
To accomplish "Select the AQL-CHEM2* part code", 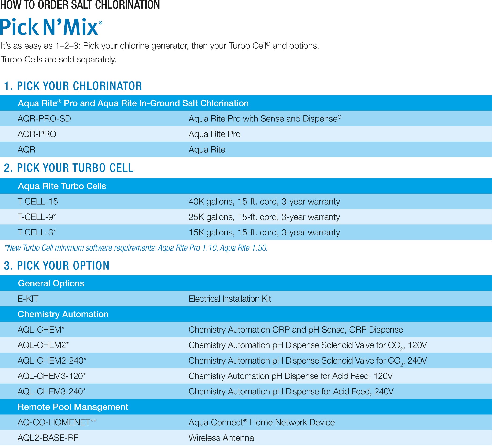I will pyautogui.click(x=43, y=345).
